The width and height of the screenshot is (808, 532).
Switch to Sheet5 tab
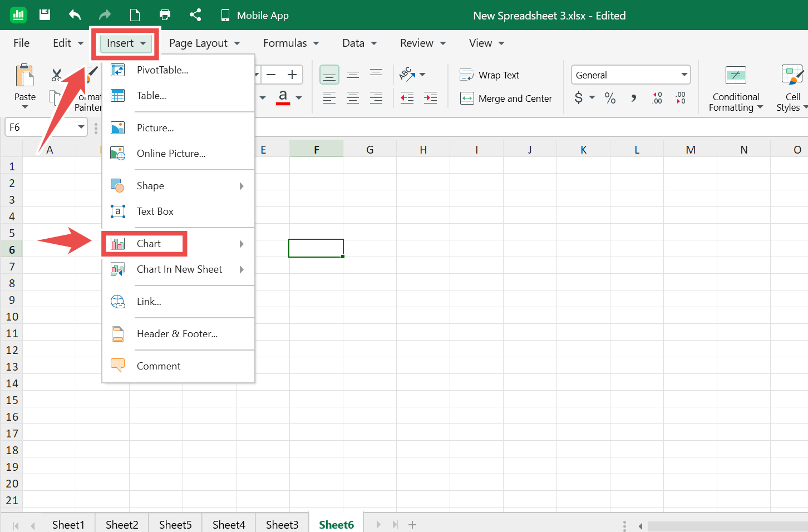pos(175,524)
